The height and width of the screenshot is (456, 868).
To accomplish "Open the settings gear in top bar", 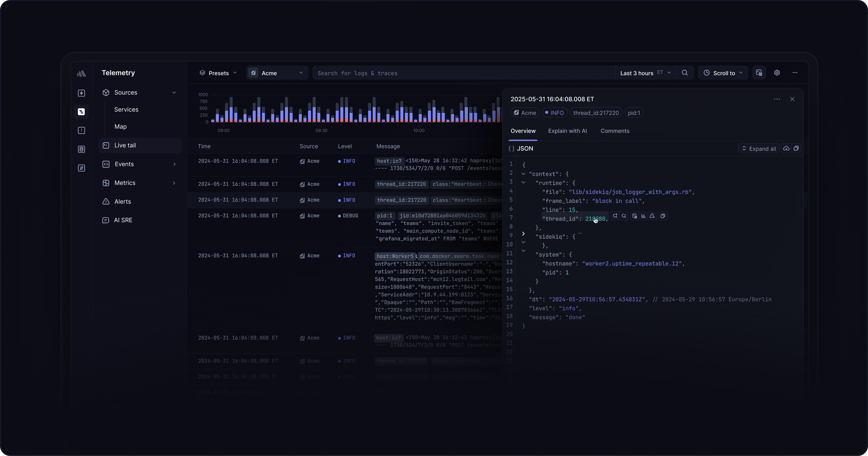I will [777, 73].
